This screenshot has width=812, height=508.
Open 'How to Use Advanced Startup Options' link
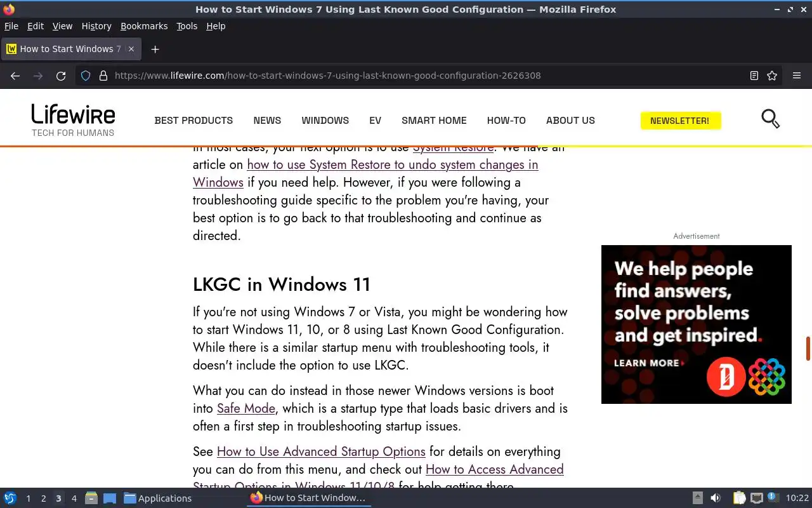tap(321, 451)
